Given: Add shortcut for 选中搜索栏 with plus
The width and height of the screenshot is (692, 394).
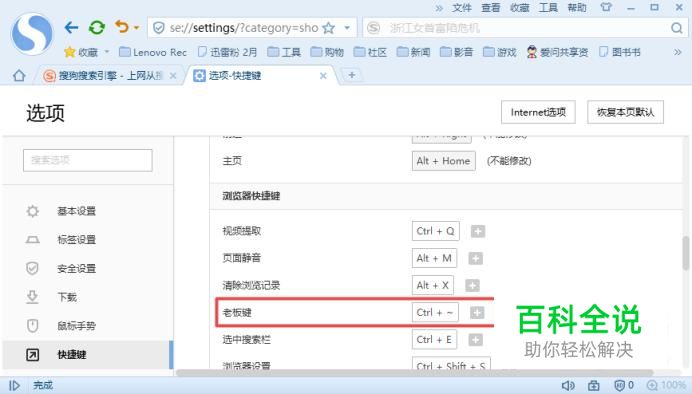Looking at the screenshot, I should pyautogui.click(x=475, y=340).
